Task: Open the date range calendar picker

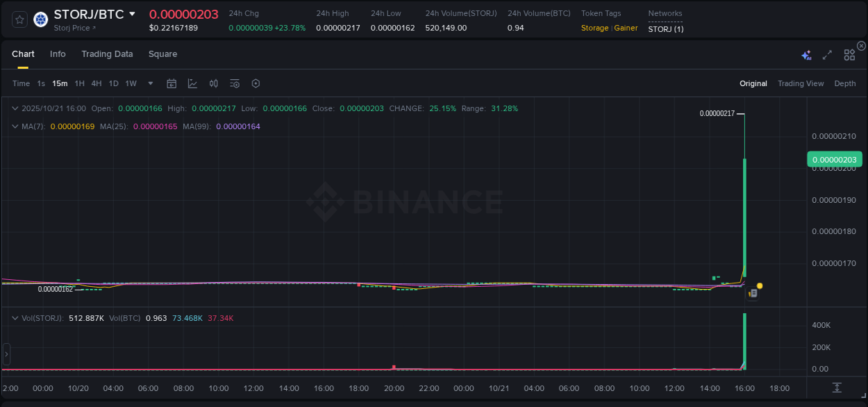Action: tap(172, 83)
